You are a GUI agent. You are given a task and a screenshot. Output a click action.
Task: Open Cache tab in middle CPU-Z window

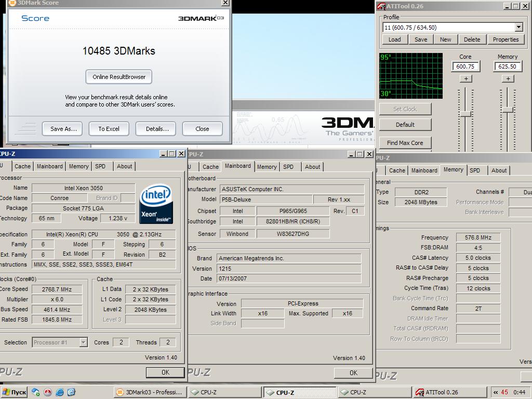(211, 167)
